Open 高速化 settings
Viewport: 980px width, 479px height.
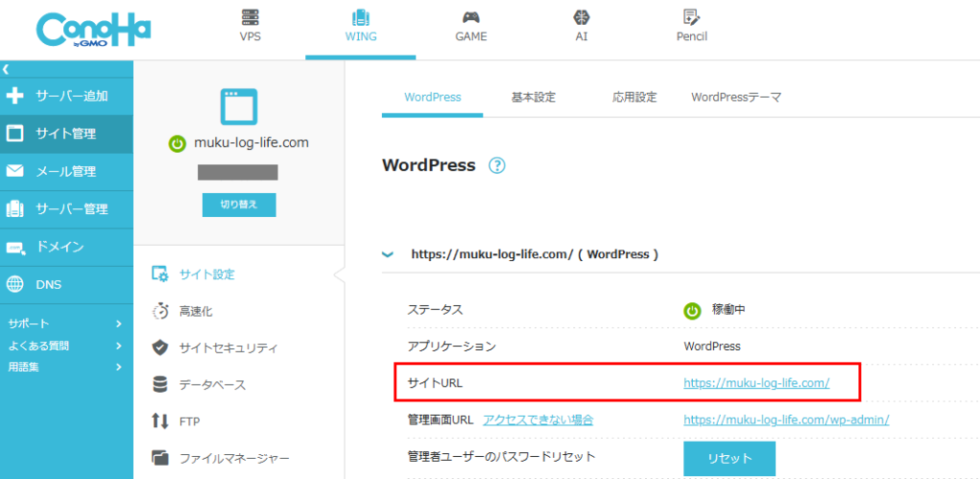pos(195,311)
